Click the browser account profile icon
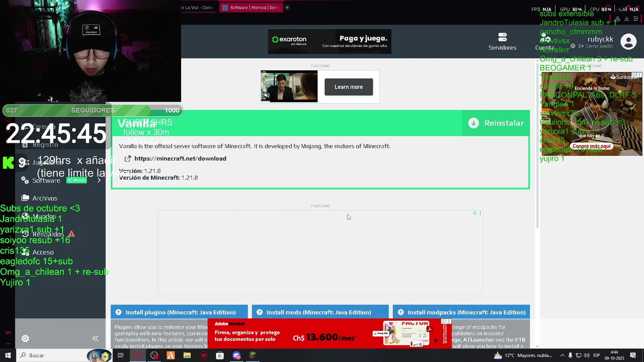 pyautogui.click(x=617, y=19)
